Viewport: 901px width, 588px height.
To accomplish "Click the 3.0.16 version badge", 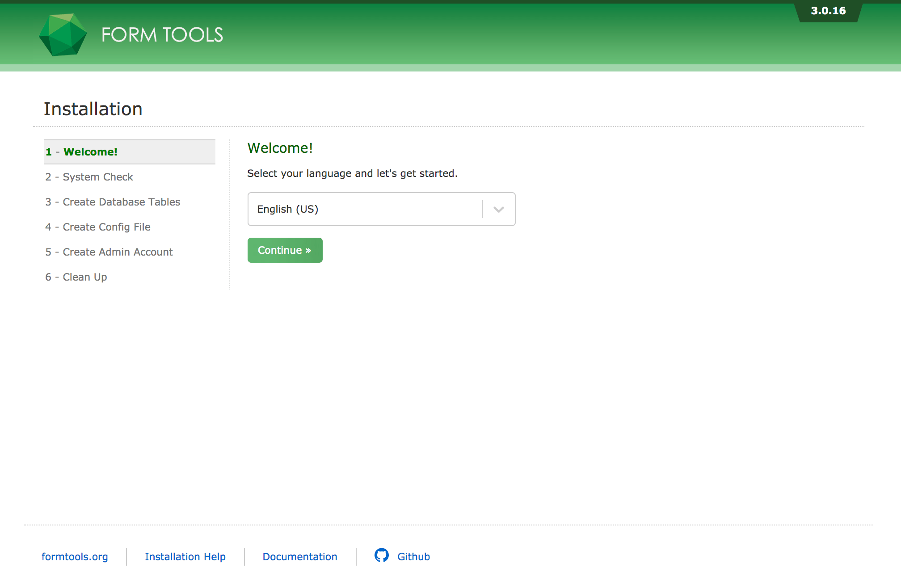I will point(828,11).
